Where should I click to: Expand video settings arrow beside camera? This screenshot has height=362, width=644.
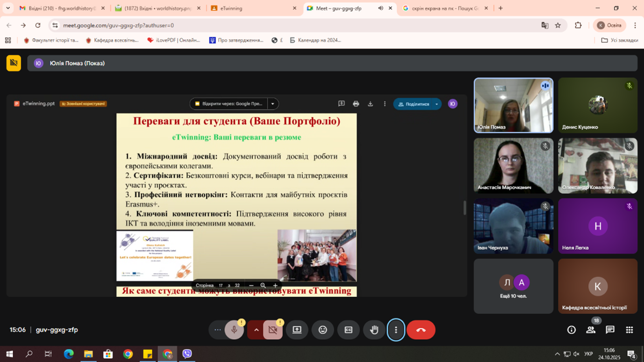256,330
